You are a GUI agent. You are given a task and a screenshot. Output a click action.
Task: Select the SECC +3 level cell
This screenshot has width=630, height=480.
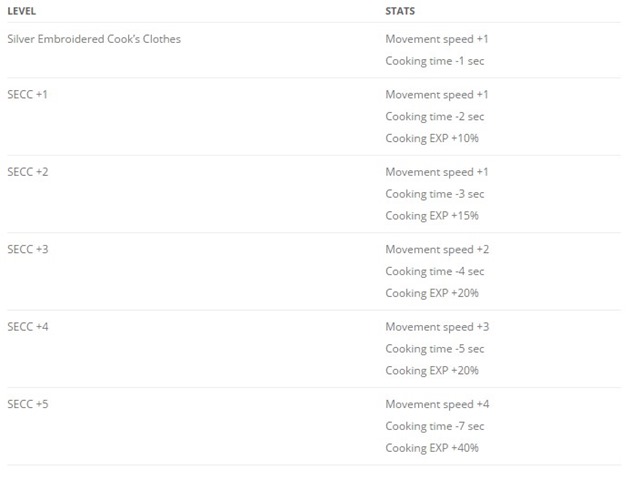click(x=28, y=249)
